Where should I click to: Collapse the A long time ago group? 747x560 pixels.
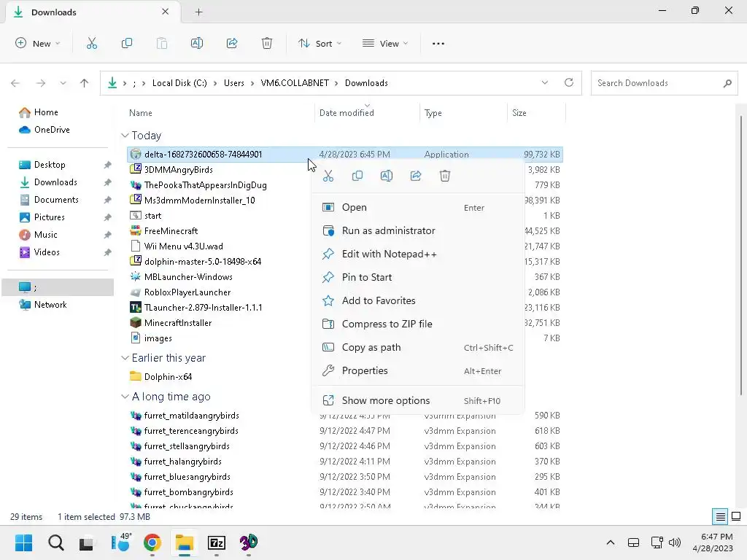125,397
